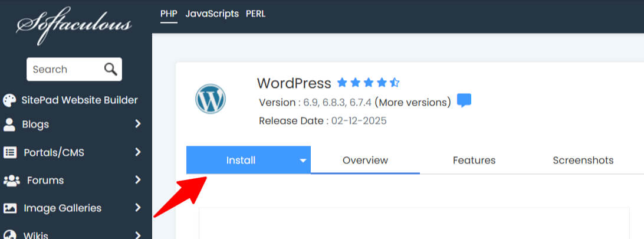Switch to the PHP scripts tab
This screenshot has height=239, width=644.
pos(169,14)
